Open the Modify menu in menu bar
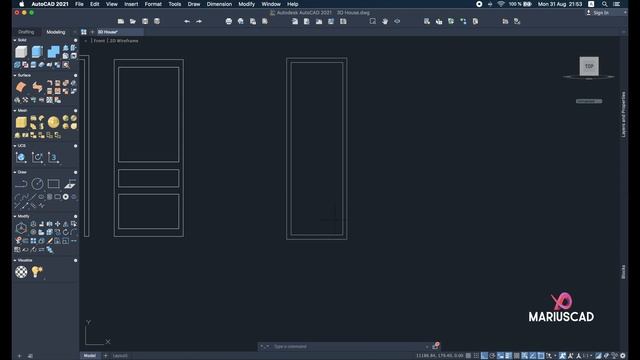The height and width of the screenshot is (360, 640). (x=247, y=4)
